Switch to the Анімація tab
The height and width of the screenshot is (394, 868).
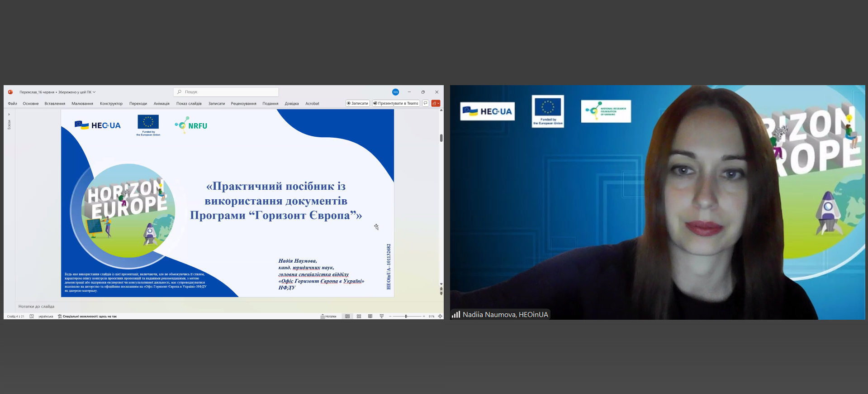[x=161, y=104]
